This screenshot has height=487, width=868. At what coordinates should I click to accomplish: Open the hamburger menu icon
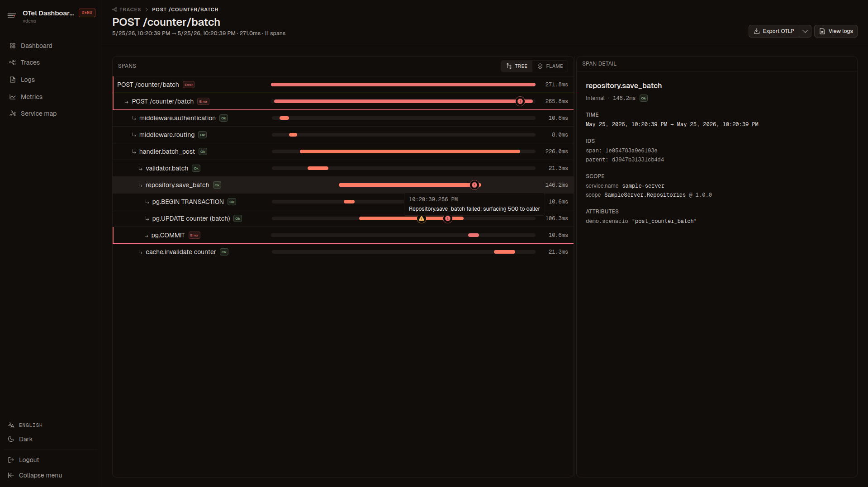pos(12,16)
